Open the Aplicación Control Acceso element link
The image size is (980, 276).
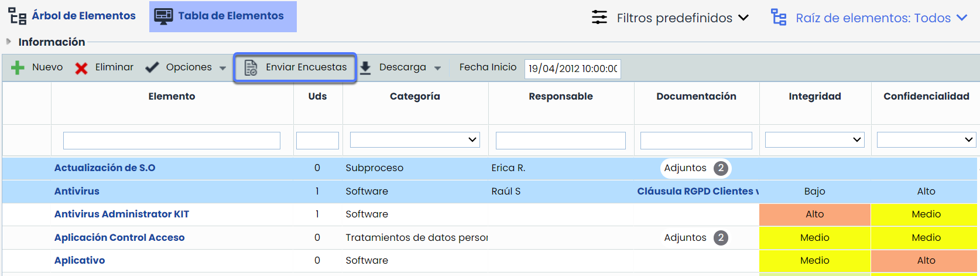[x=119, y=237]
